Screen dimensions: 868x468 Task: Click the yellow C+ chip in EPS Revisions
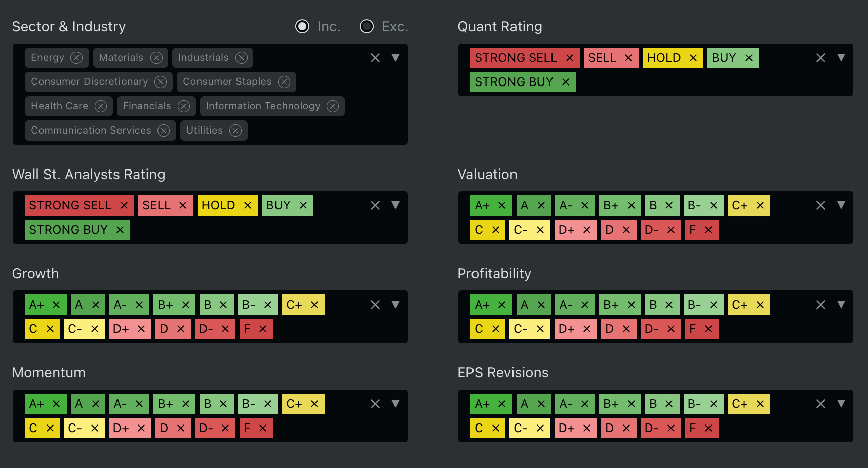click(x=739, y=404)
